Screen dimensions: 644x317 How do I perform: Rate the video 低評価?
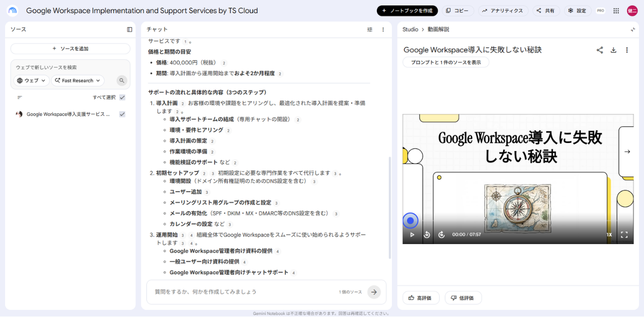(463, 298)
